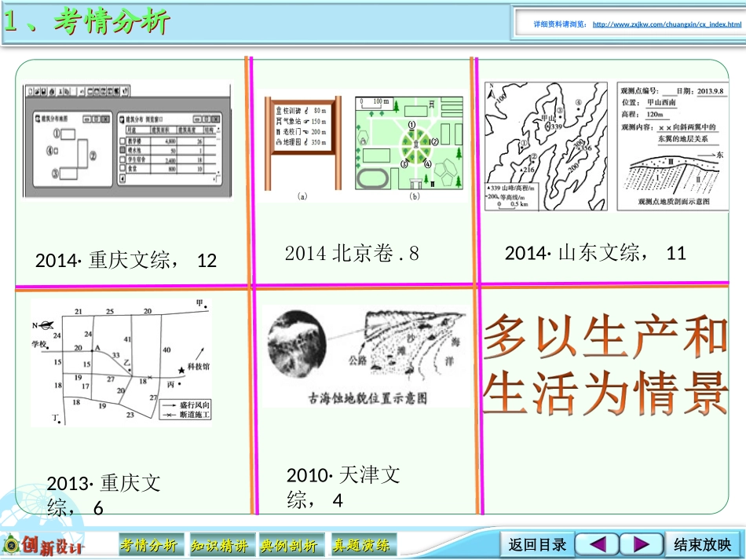Click the caption 2014 北京卷.8

(x=352, y=253)
